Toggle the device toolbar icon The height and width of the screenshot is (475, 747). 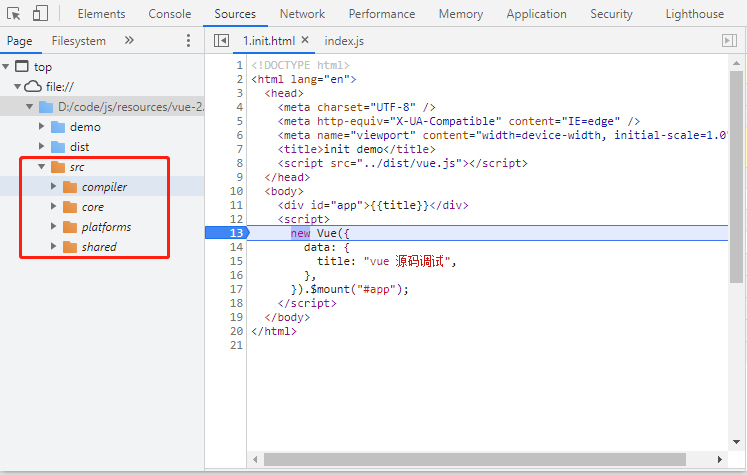[x=40, y=13]
